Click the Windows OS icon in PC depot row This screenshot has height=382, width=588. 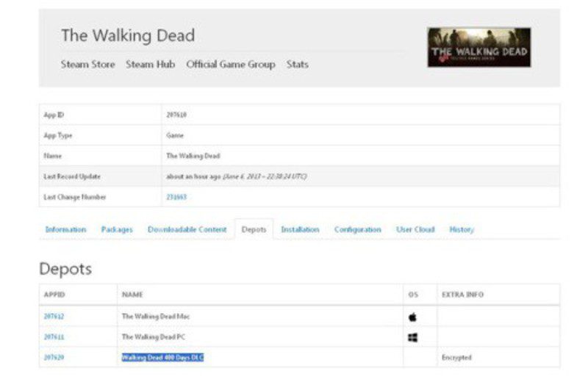click(412, 337)
